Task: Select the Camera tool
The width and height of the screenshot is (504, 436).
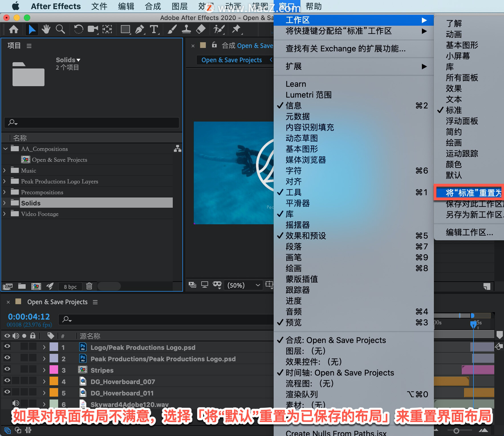Action: pos(93,29)
